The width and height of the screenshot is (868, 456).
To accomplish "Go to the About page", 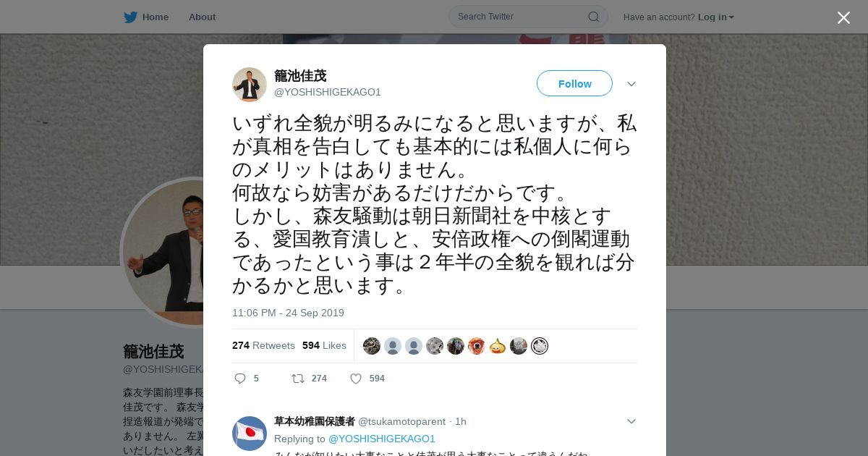I will [202, 17].
